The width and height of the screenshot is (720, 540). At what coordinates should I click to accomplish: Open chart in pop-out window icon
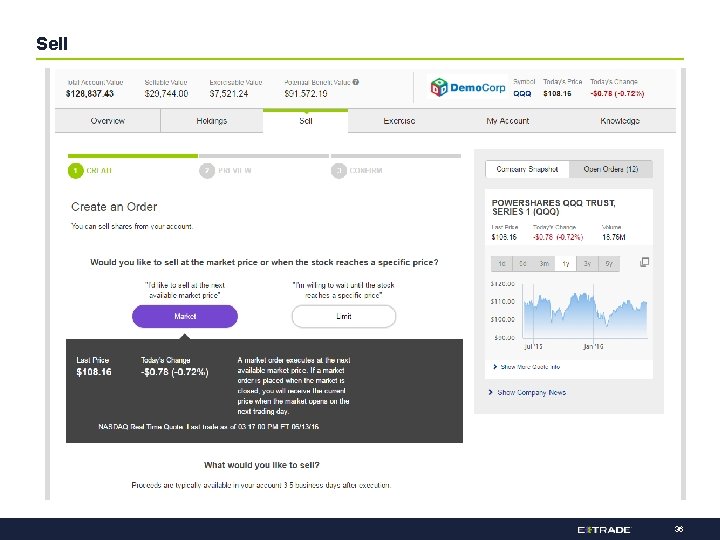pos(644,262)
